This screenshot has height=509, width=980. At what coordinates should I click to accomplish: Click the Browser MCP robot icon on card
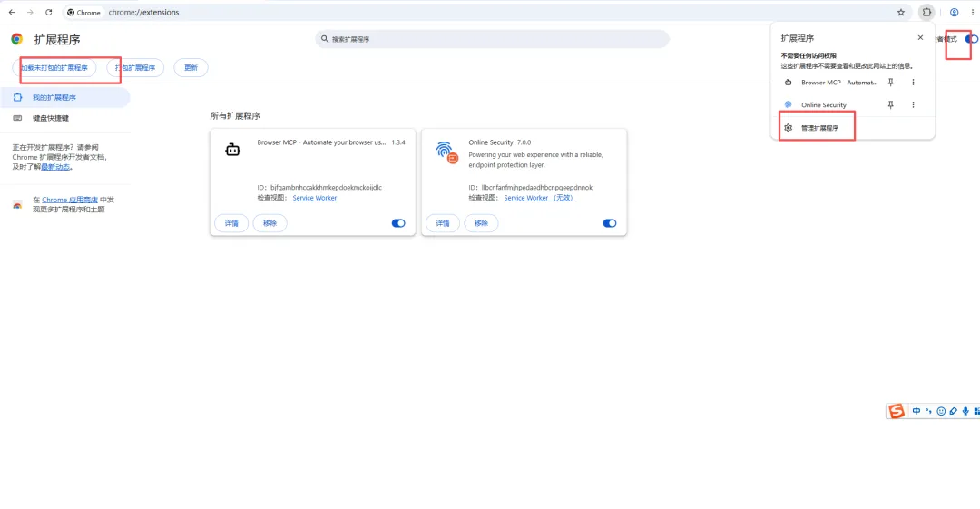click(232, 150)
